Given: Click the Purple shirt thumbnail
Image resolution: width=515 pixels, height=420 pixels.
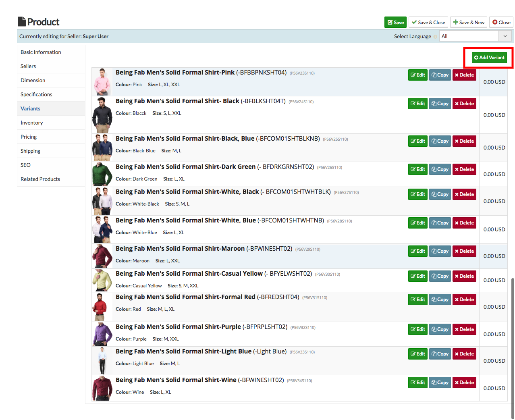Looking at the screenshot, I should (102, 334).
